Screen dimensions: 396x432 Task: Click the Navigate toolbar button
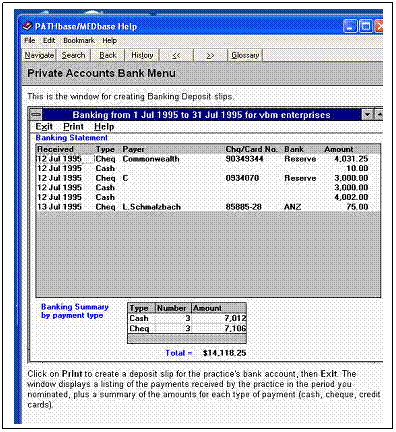point(39,55)
